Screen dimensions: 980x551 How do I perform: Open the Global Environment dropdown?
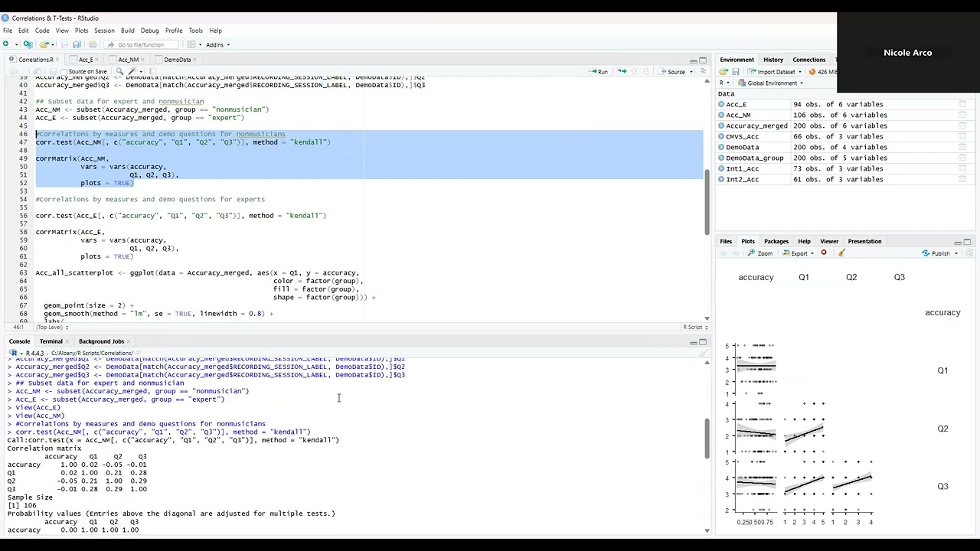770,83
